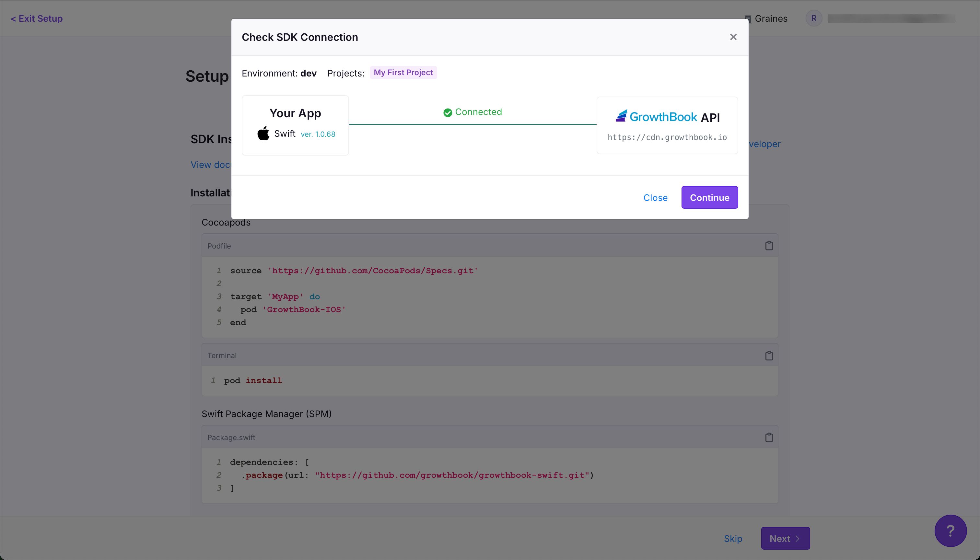Click the Package.swift label
This screenshot has width=980, height=560.
(x=231, y=437)
